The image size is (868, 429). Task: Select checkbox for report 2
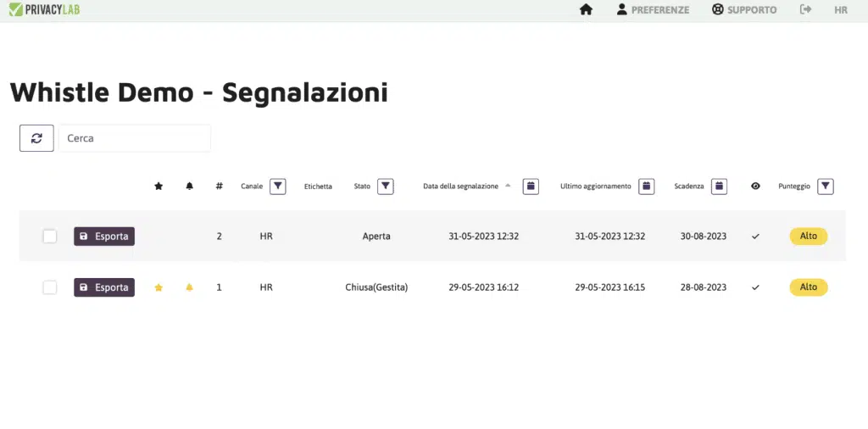click(50, 237)
